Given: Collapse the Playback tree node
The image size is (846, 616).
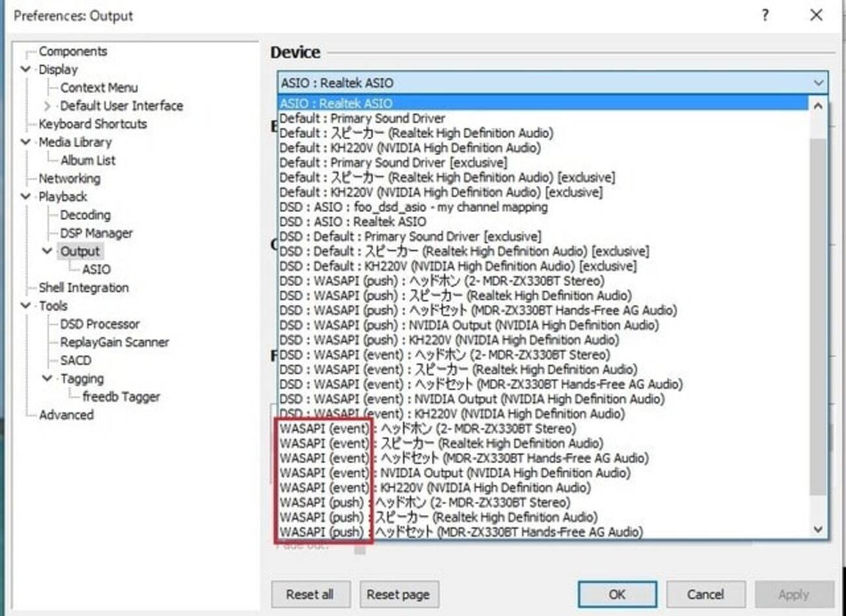Looking at the screenshot, I should [x=26, y=196].
